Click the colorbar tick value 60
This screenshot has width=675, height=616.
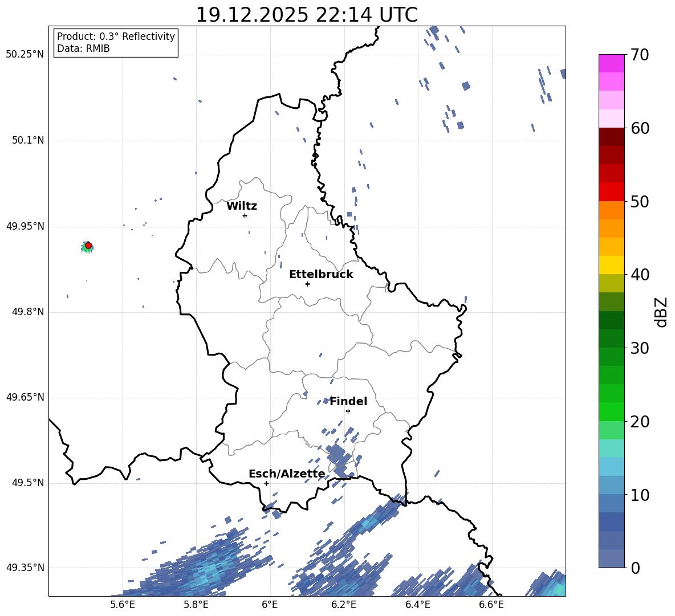(x=640, y=128)
